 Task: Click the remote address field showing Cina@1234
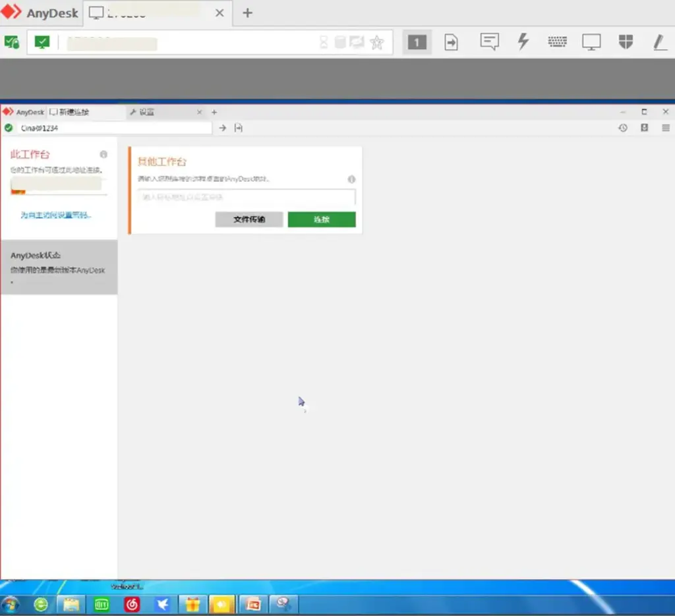[115, 128]
